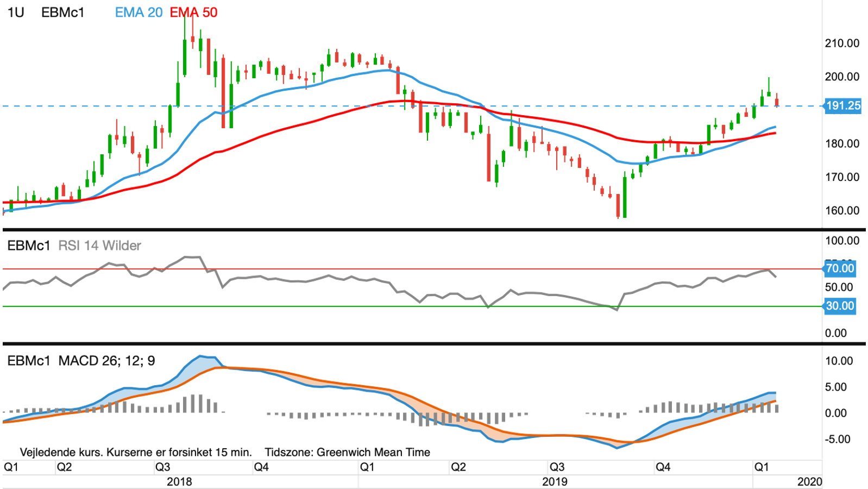Click the Q3 marker under 2018
The height and width of the screenshot is (489, 868).
162,467
